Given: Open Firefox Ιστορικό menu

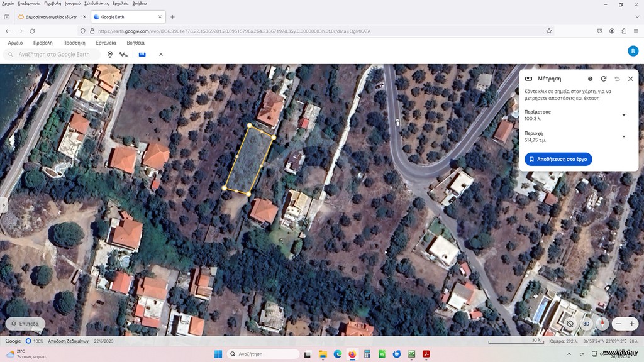Looking at the screenshot, I should click(x=73, y=3).
